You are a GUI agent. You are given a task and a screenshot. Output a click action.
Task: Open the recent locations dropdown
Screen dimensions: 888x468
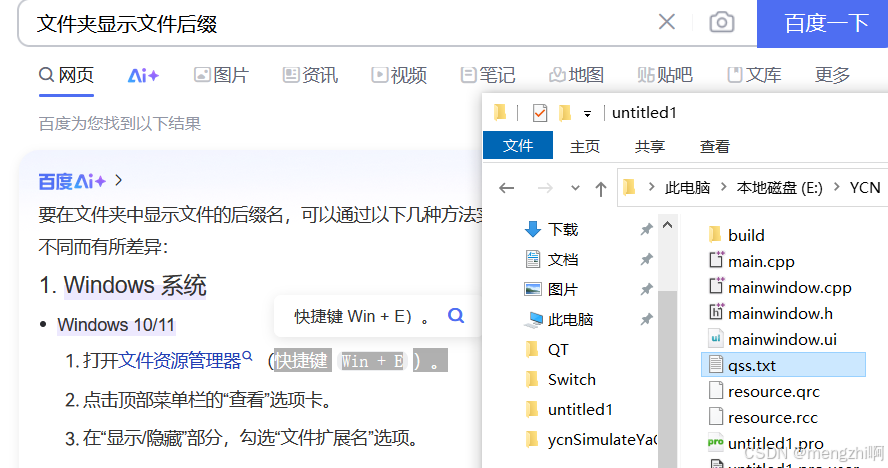pos(575,188)
